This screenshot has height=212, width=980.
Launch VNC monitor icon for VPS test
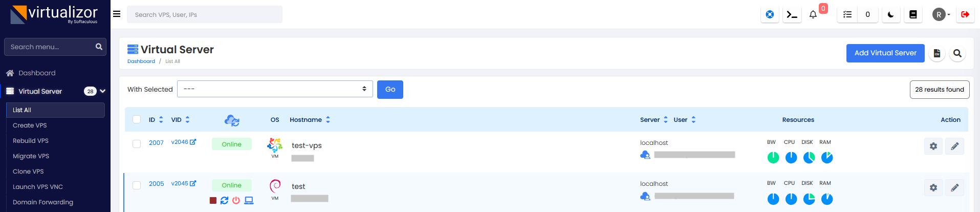click(x=249, y=200)
